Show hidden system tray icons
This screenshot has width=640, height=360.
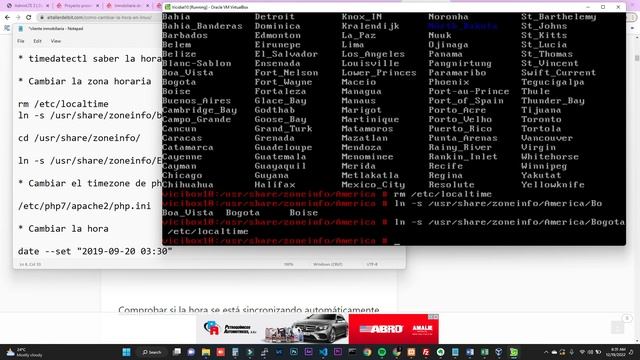pyautogui.click(x=546, y=352)
